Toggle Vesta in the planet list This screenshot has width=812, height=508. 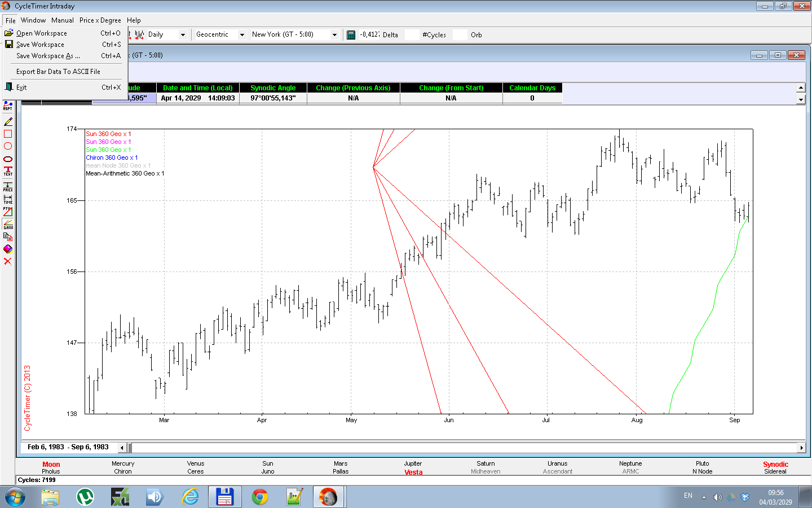(x=413, y=472)
